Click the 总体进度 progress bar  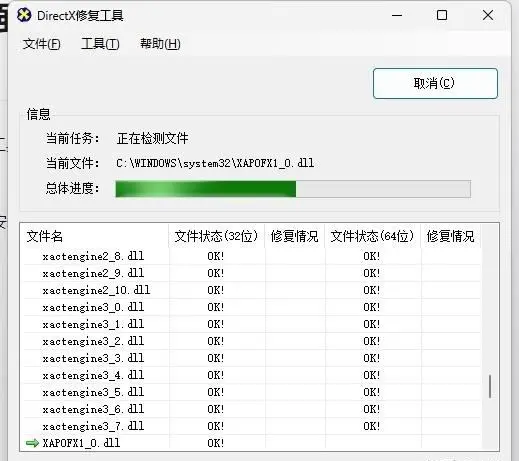[x=293, y=189]
